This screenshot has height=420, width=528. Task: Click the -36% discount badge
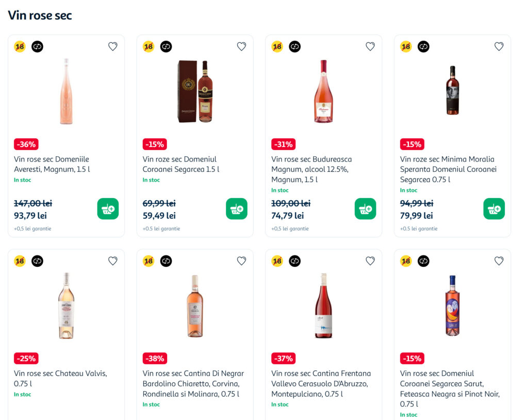[26, 144]
